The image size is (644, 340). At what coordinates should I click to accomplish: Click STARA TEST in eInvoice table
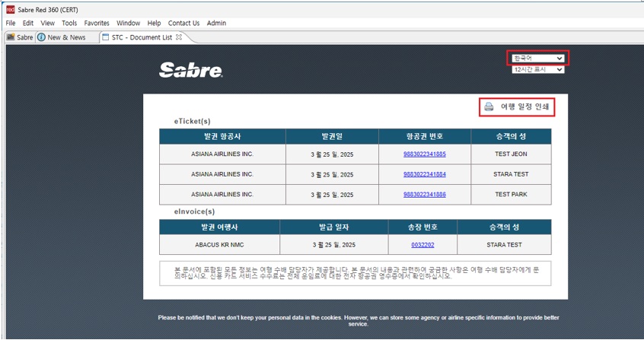coord(504,245)
